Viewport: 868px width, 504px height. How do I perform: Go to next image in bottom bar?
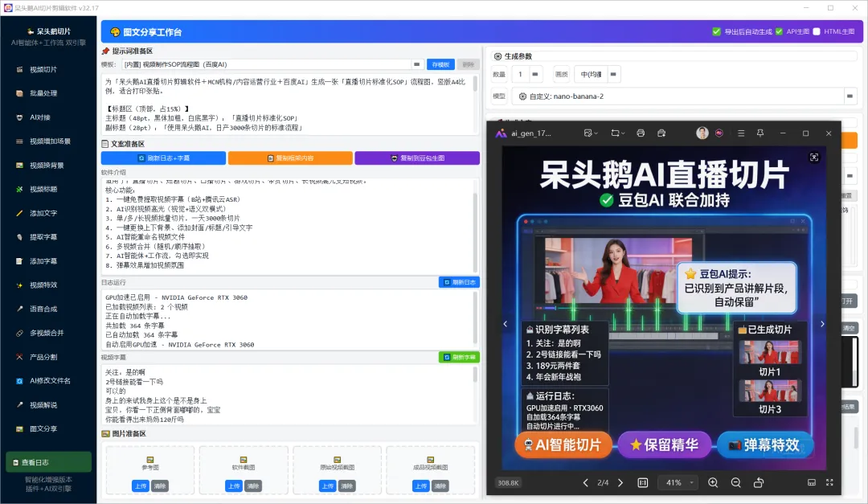coord(620,483)
